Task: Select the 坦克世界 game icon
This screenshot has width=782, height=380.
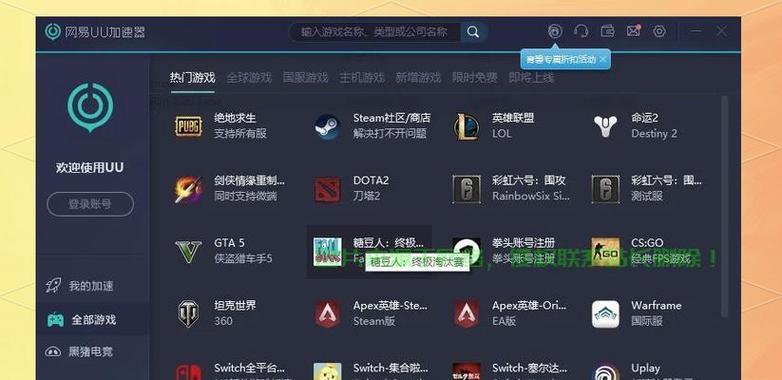Action: point(189,314)
